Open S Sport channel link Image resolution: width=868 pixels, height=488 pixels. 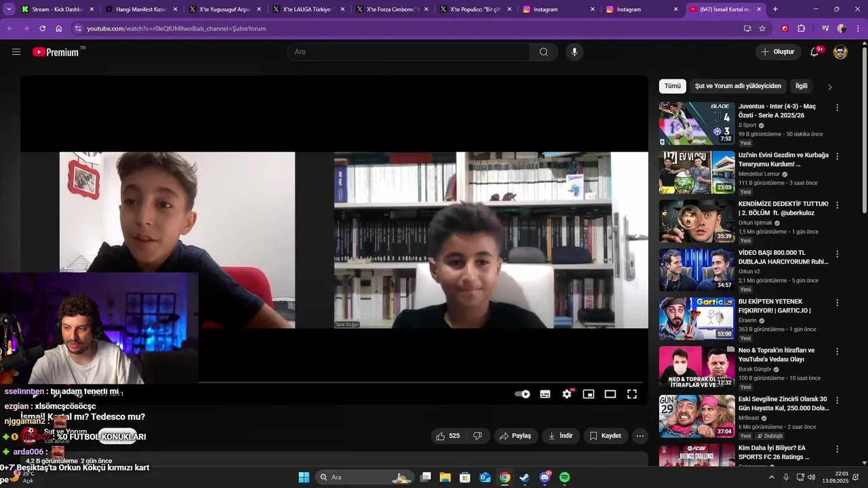[747, 125]
